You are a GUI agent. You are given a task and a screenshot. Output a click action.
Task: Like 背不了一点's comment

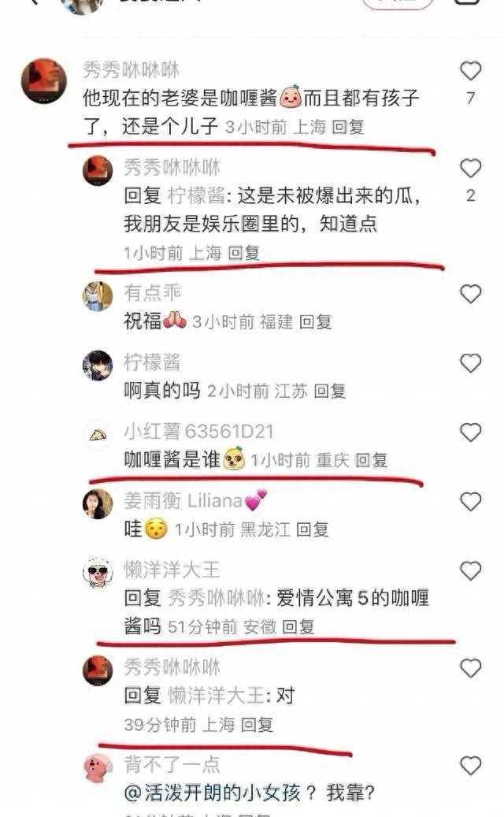(x=470, y=766)
